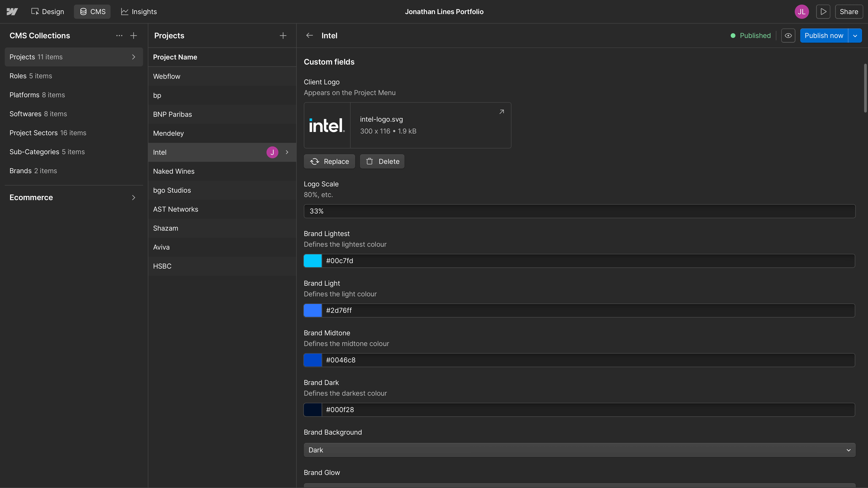
Task: Click the Intel row chevron
Action: 287,152
